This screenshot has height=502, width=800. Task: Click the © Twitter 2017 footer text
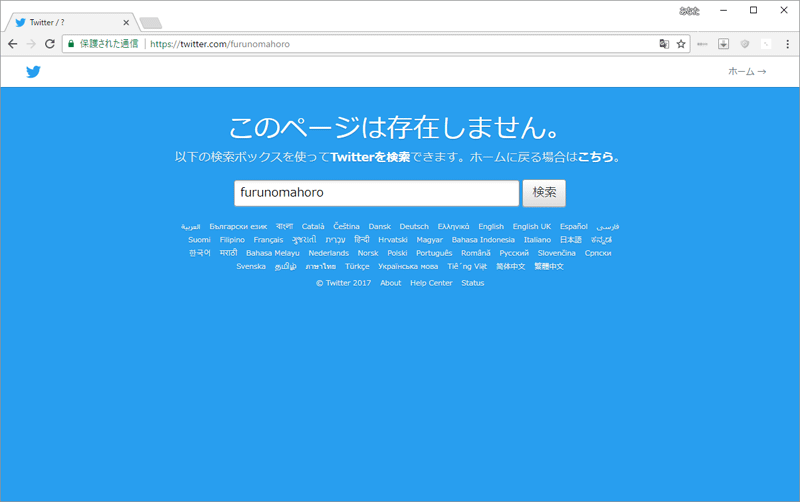(x=343, y=283)
